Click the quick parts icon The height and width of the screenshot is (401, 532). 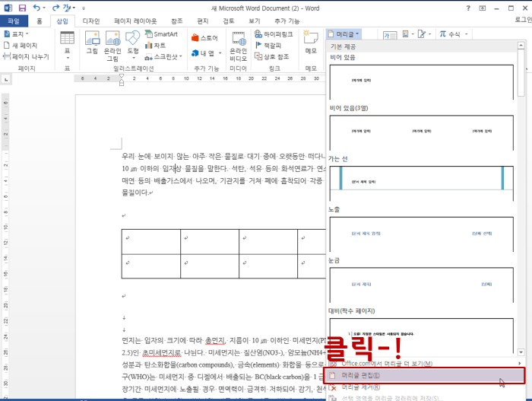point(405,34)
